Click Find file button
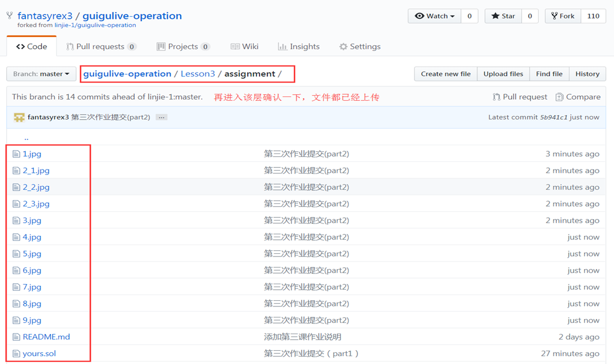This screenshot has width=614, height=364. point(549,74)
